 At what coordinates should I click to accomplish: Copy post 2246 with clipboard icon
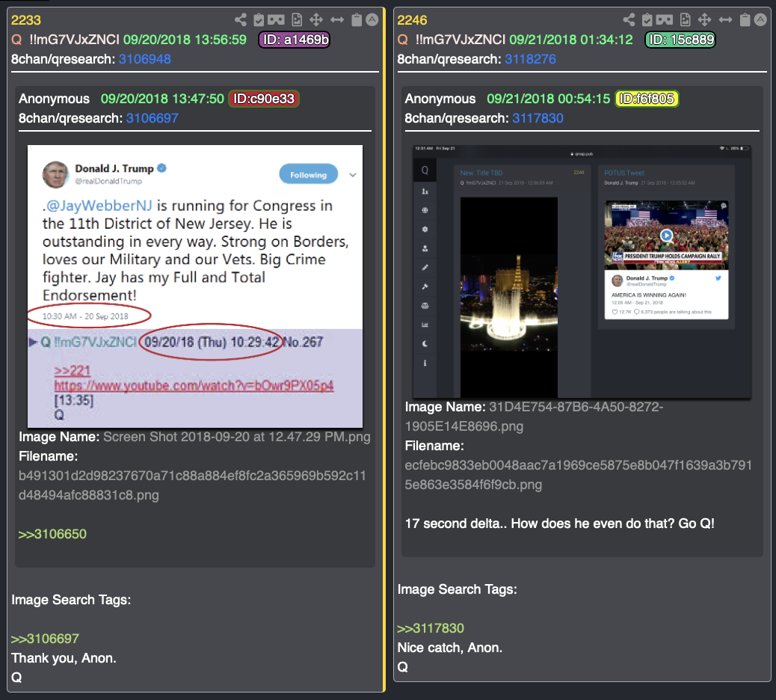[745, 19]
